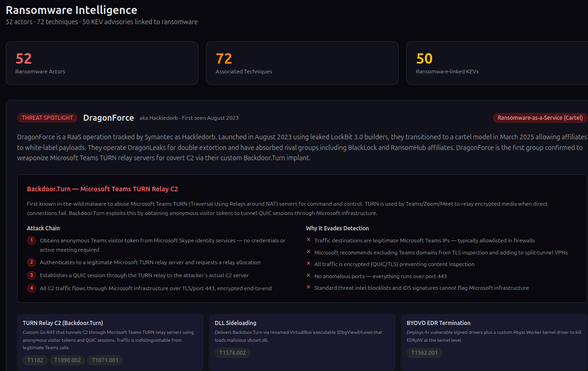Select 'First known in-the-wild malware' description paragraph

click(x=288, y=208)
